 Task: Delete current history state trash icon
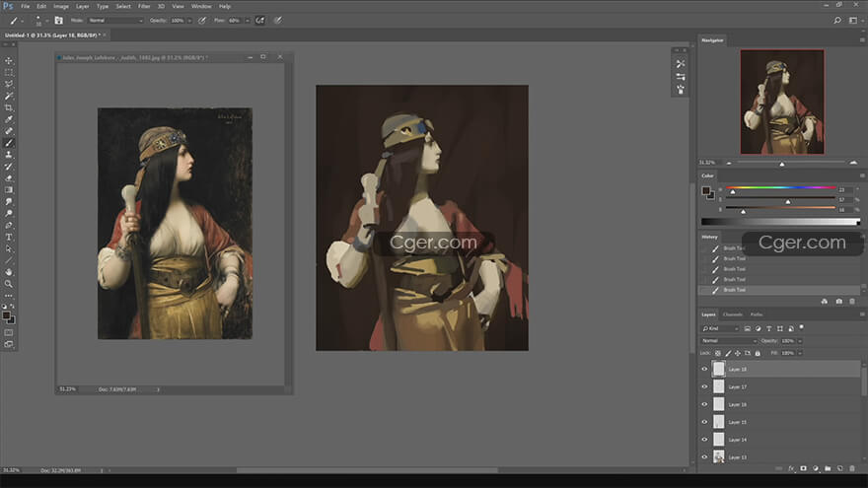point(852,302)
